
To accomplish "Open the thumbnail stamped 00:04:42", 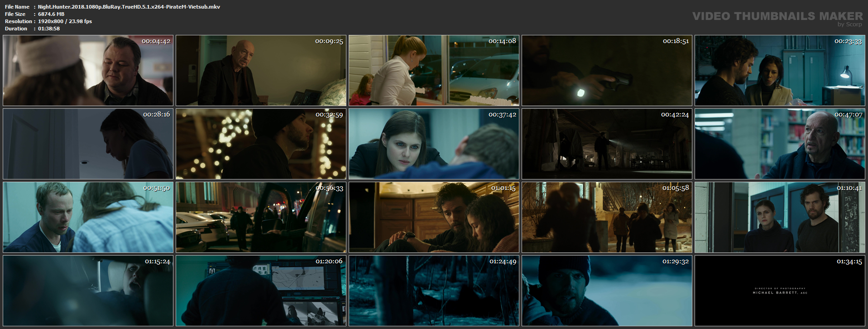I will coord(88,71).
